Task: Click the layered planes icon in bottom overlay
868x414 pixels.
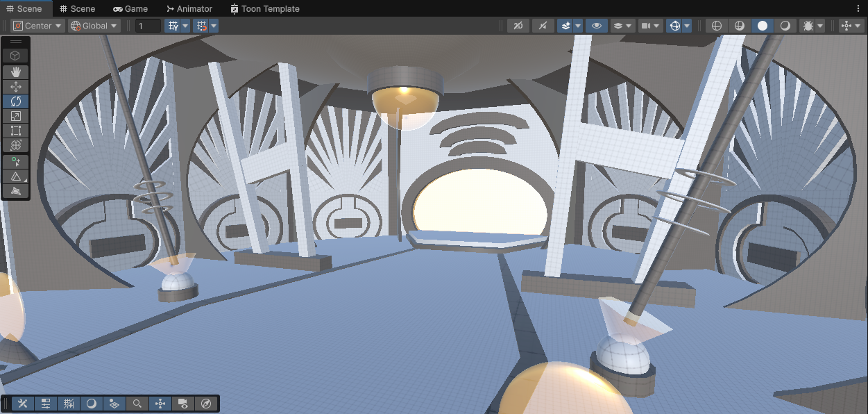Action: (114, 404)
